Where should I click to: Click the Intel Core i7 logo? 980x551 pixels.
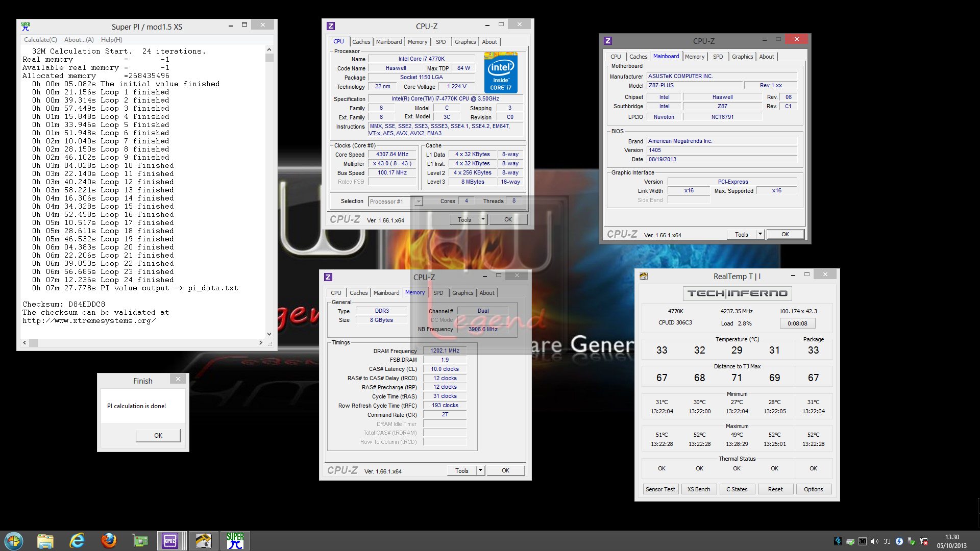(x=501, y=72)
